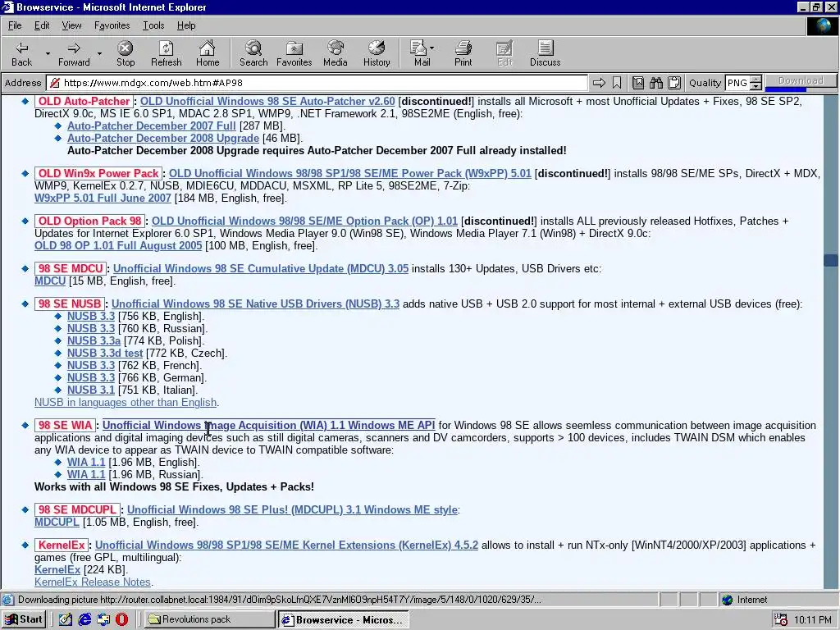Open the Search pane
Image resolution: width=840 pixels, height=630 pixels.
click(253, 54)
